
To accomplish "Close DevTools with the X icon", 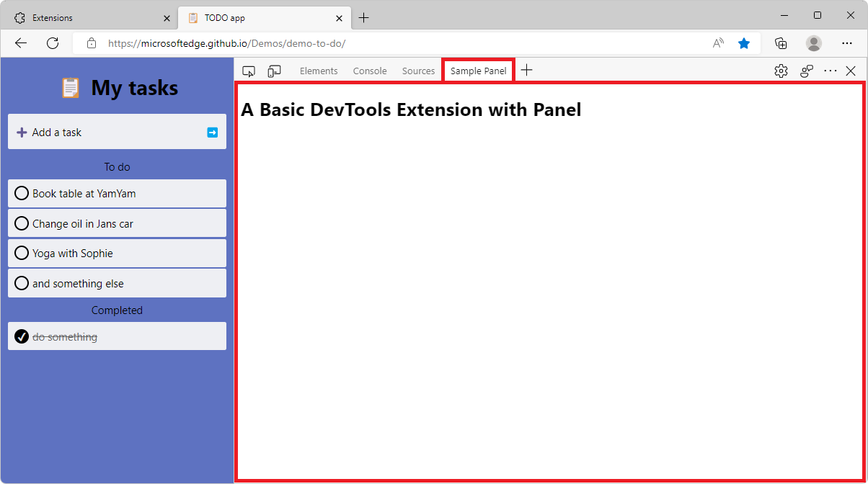I will click(x=851, y=71).
